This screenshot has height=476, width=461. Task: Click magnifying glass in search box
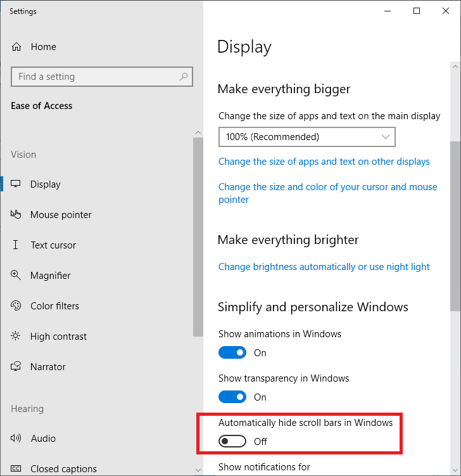[184, 77]
